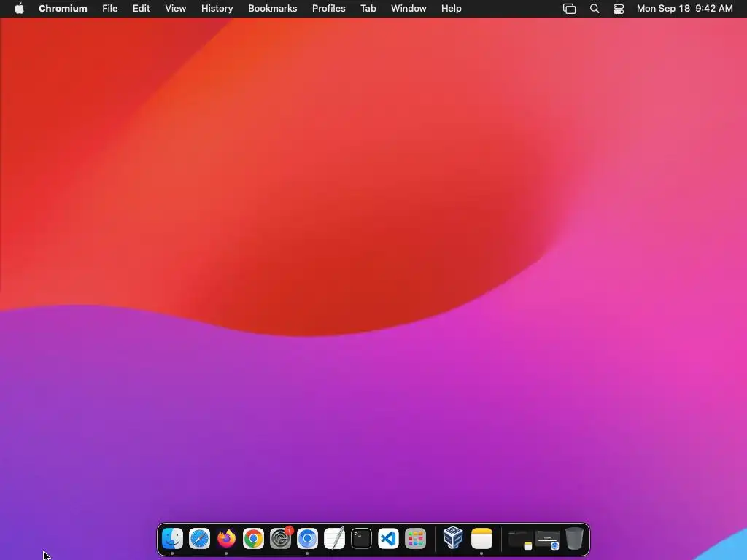Open Visual Studio Code from the Dock

point(388,539)
